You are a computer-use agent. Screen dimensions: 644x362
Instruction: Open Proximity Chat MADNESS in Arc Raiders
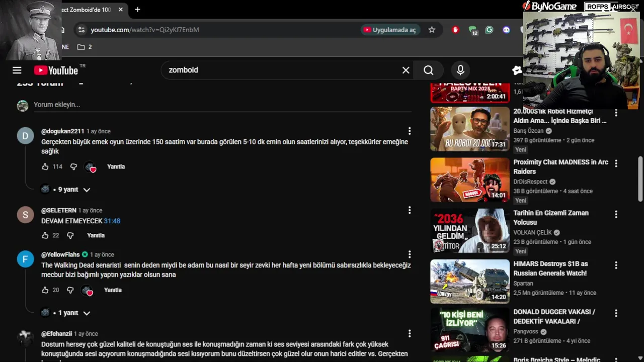pos(560,166)
